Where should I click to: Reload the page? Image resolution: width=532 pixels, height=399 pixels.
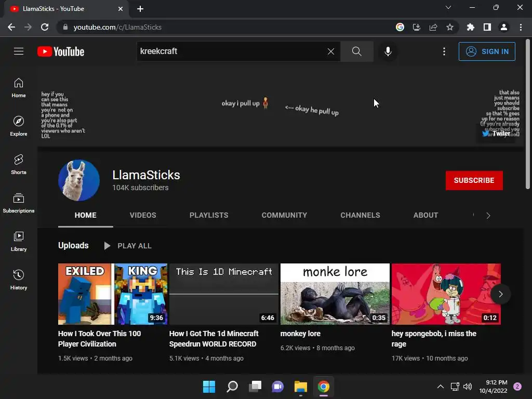[45, 27]
